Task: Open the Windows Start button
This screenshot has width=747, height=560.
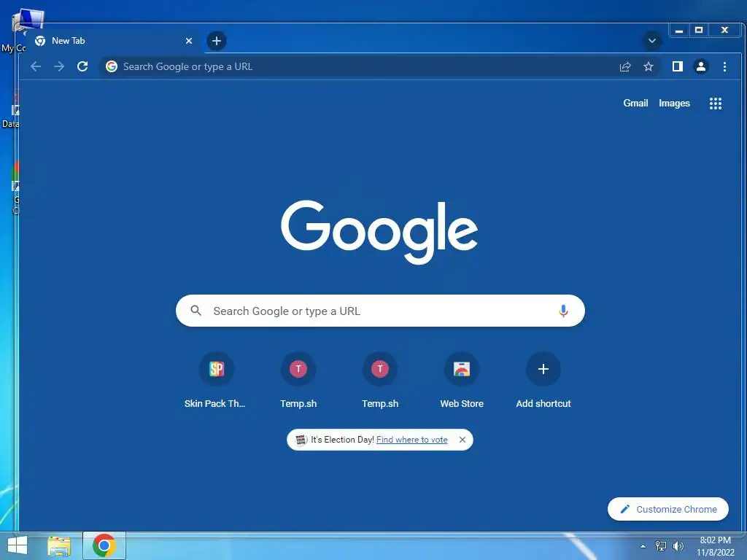Action: point(18,545)
